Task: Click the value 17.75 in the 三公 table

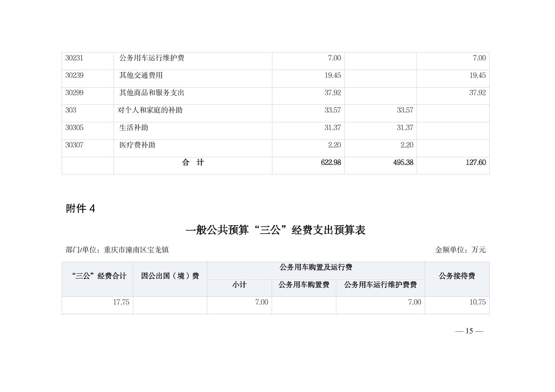Action: (x=121, y=302)
